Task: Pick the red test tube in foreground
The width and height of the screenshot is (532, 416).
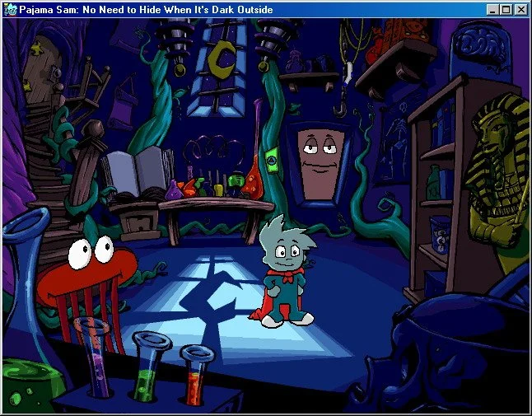Action: point(196,375)
